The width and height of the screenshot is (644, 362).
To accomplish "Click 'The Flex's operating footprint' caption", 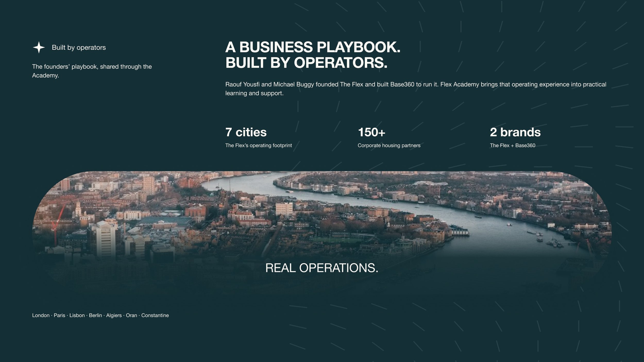I will pos(259,145).
